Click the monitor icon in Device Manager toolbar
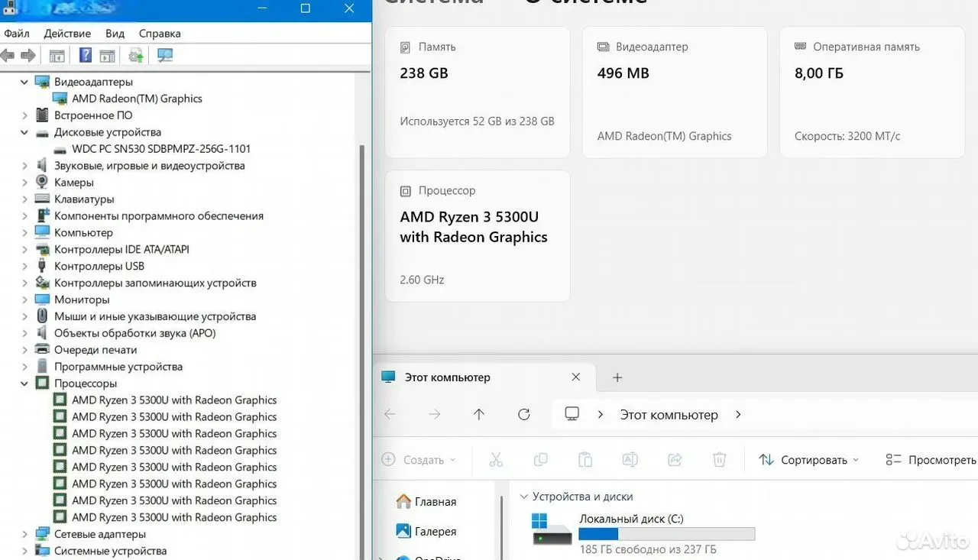The image size is (978, 560). [165, 55]
